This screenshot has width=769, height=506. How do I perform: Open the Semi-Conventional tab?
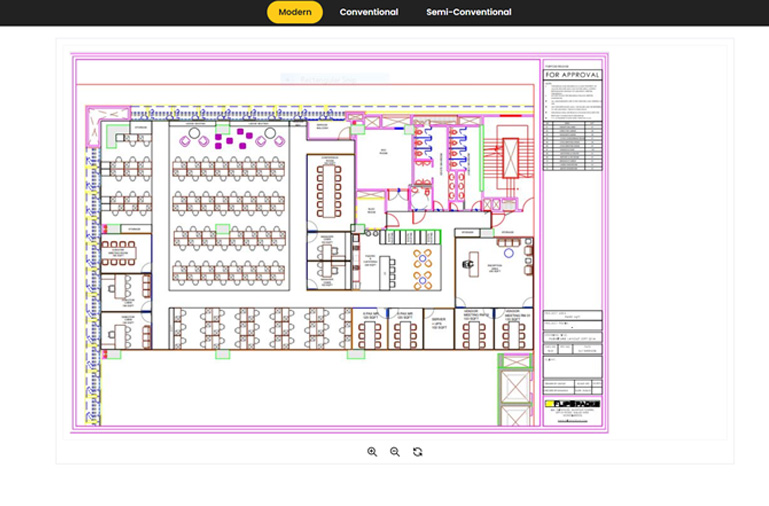coord(469,12)
